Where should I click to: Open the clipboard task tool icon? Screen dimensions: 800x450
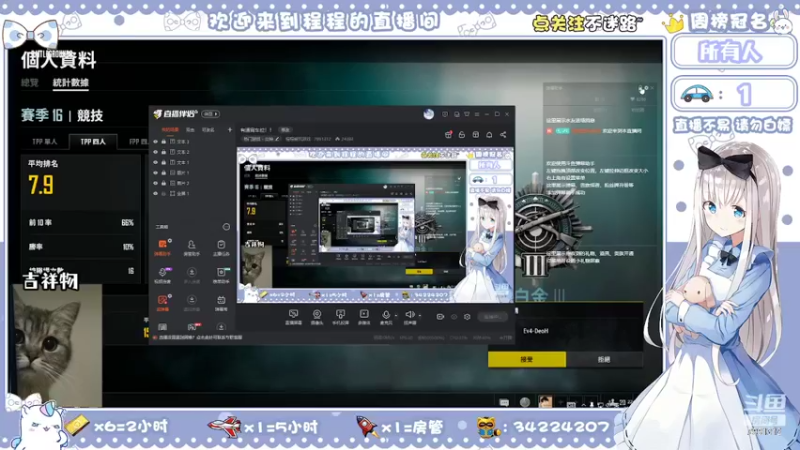221,247
